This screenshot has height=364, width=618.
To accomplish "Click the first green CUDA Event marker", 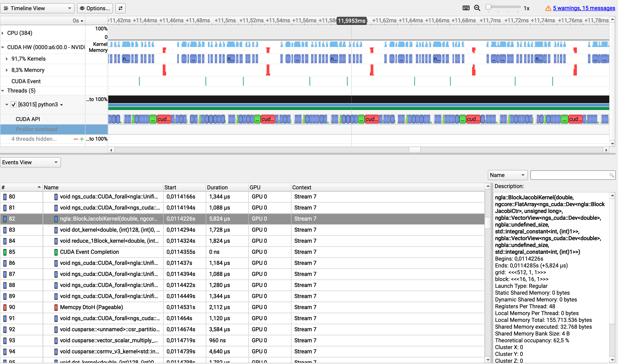I will click(139, 81).
